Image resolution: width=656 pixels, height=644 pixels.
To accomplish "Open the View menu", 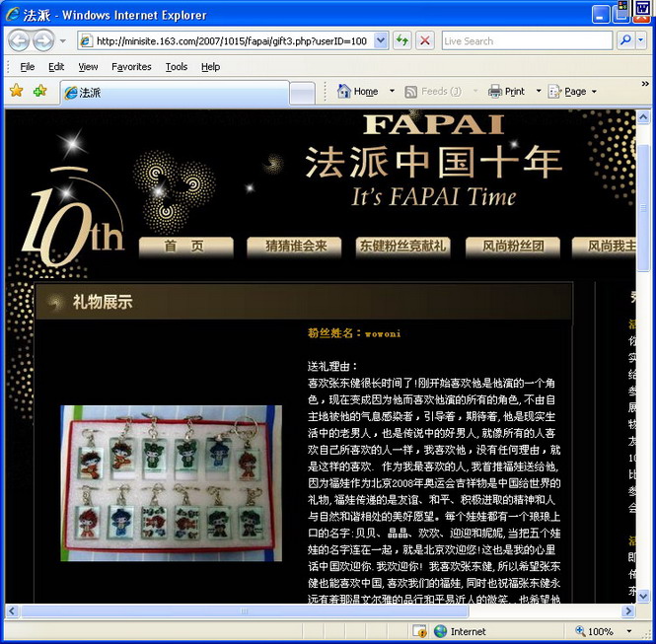I will tap(88, 67).
